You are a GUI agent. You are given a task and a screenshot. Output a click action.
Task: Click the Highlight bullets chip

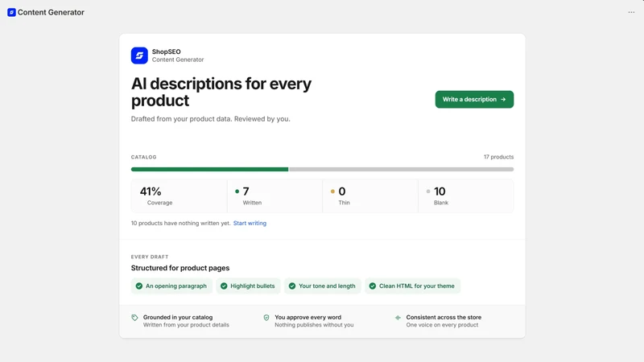click(x=248, y=286)
